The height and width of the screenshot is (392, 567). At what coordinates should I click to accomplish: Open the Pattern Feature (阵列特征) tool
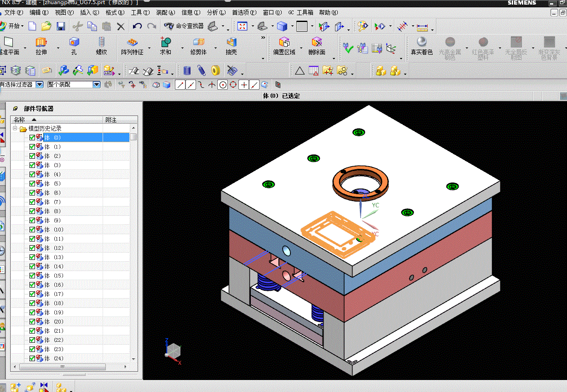(x=132, y=42)
